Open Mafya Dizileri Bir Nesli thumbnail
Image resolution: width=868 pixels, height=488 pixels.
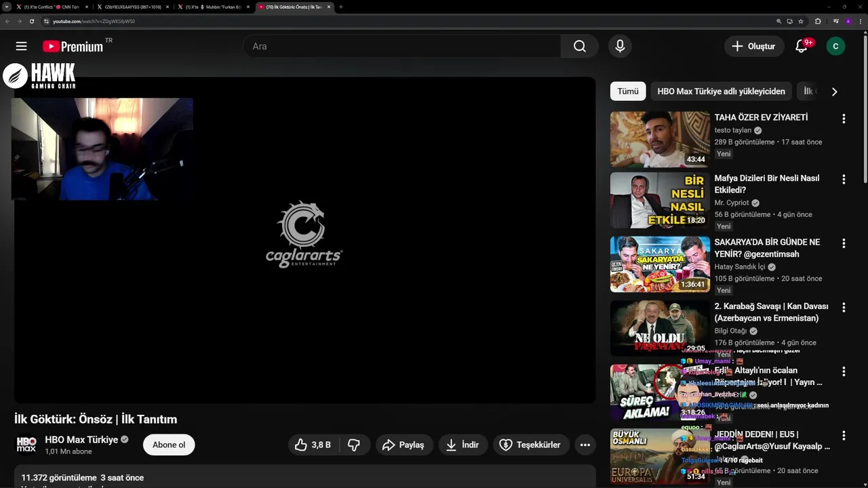pyautogui.click(x=660, y=201)
